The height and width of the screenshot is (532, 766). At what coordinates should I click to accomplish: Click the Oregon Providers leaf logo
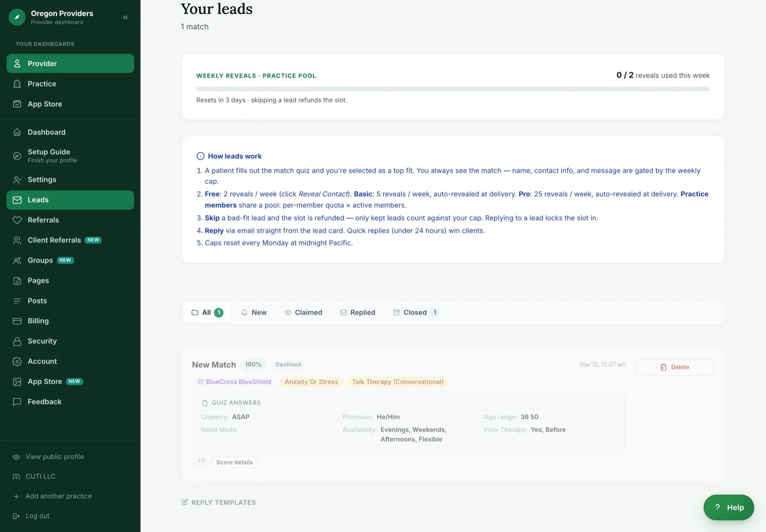point(17,17)
